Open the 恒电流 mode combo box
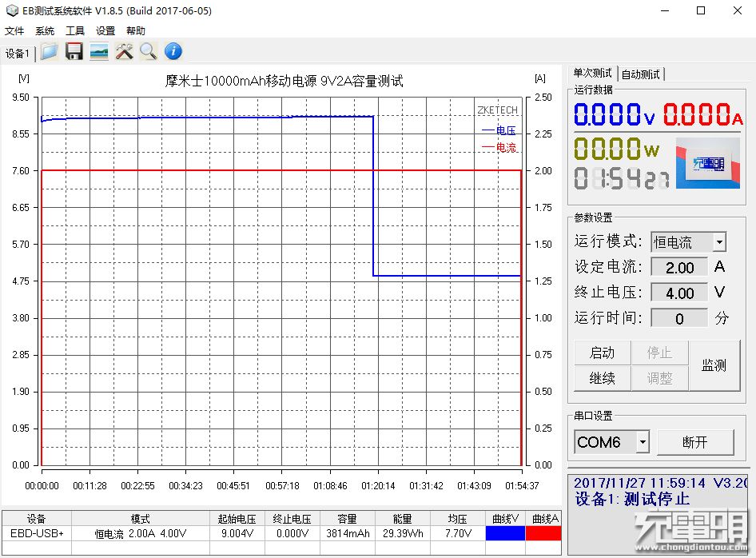This screenshot has height=558, width=756. coord(689,242)
